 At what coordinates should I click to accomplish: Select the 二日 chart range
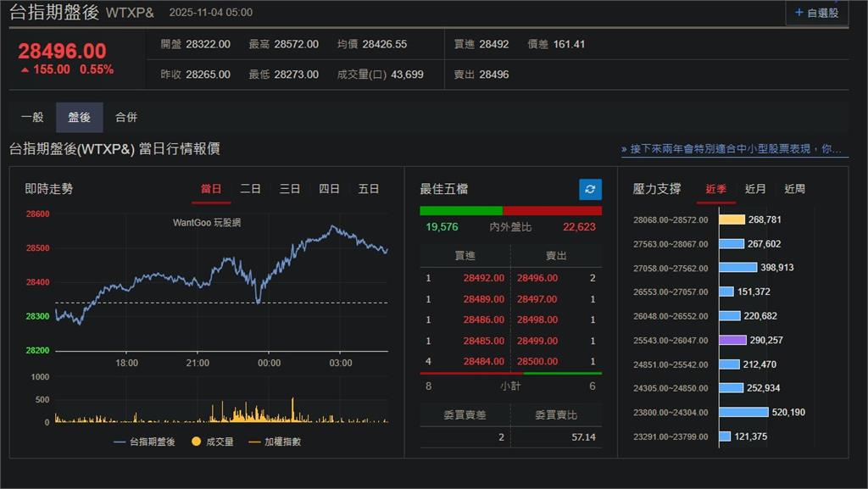(x=250, y=189)
